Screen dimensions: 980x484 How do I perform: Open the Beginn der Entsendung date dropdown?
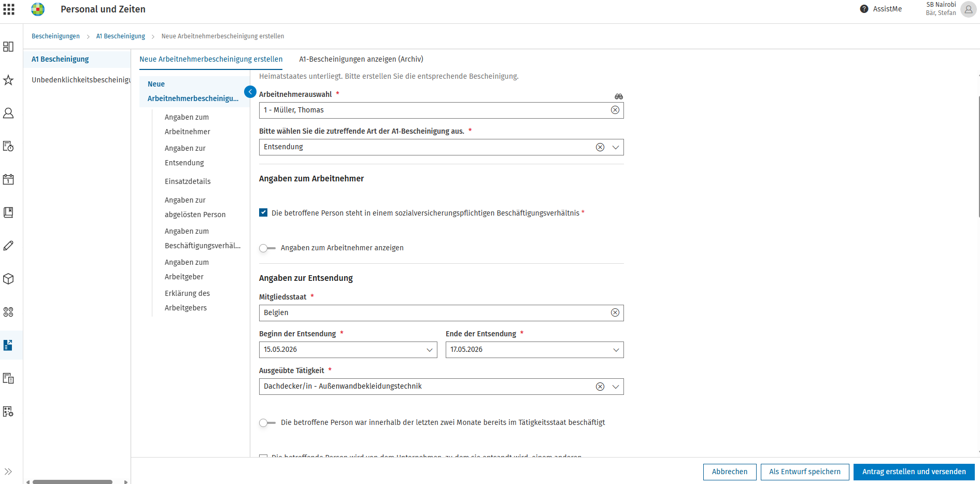click(x=429, y=350)
